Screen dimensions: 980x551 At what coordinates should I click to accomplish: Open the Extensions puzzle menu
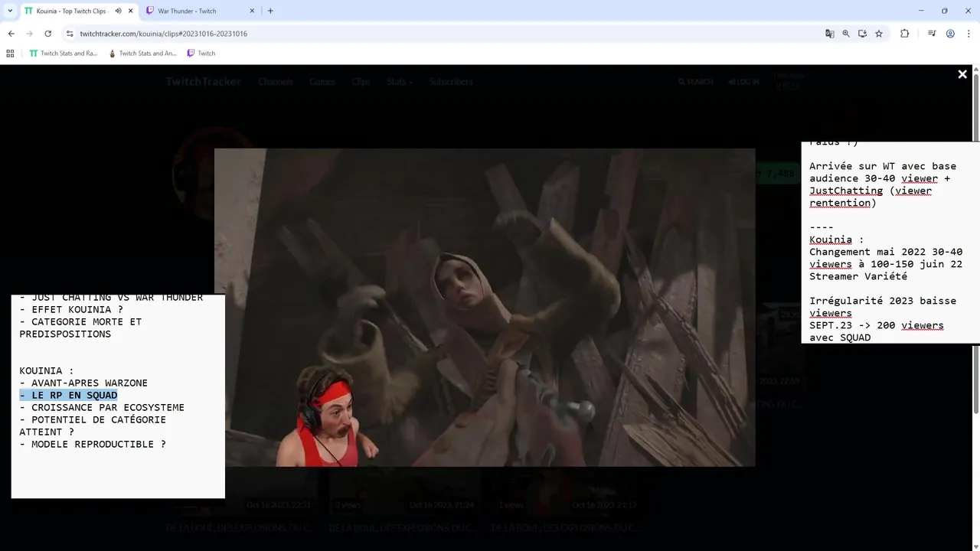click(x=904, y=34)
